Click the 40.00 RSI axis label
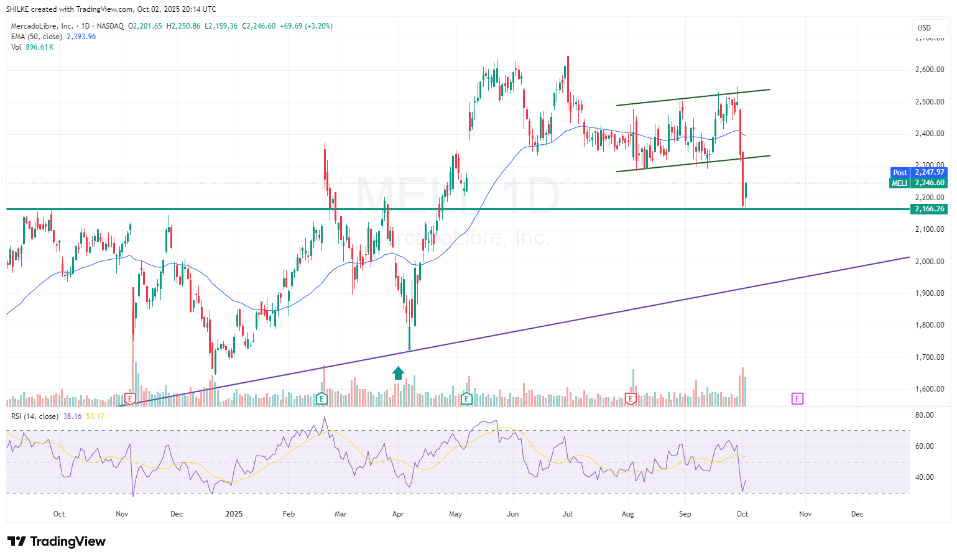957x560 pixels. click(925, 477)
